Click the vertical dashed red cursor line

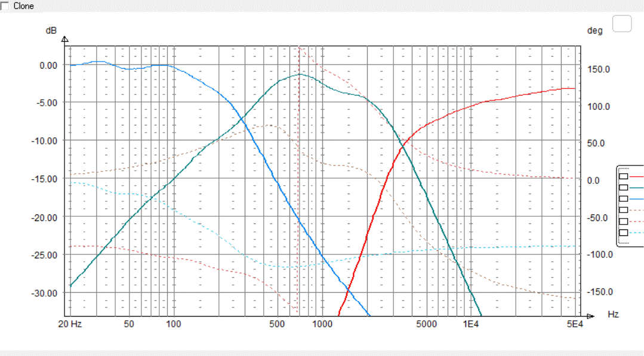pyautogui.click(x=298, y=181)
